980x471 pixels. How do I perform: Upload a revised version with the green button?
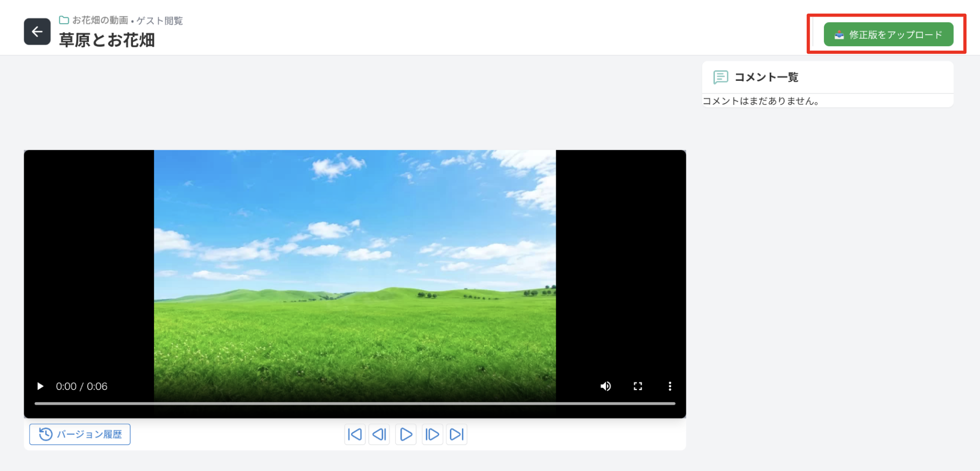(888, 35)
